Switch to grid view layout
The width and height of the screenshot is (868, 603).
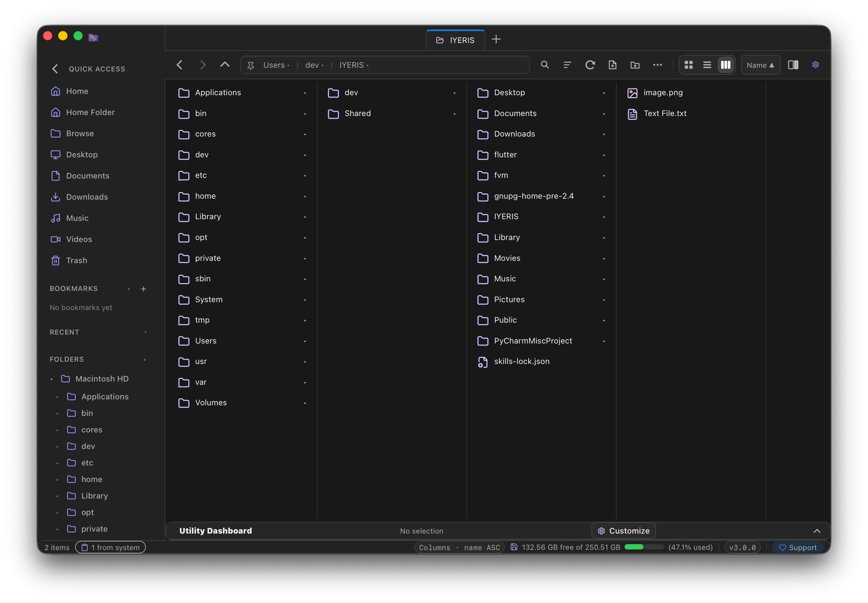point(689,65)
